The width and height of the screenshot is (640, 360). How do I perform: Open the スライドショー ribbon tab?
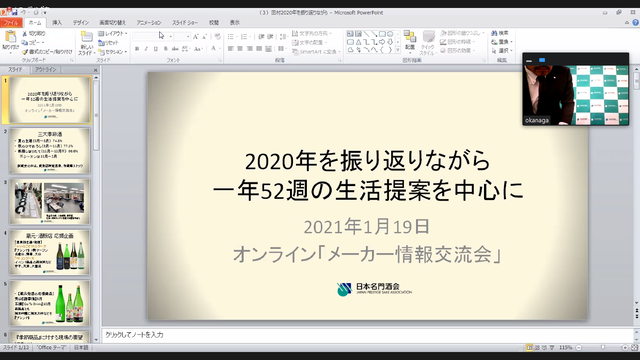(x=185, y=22)
